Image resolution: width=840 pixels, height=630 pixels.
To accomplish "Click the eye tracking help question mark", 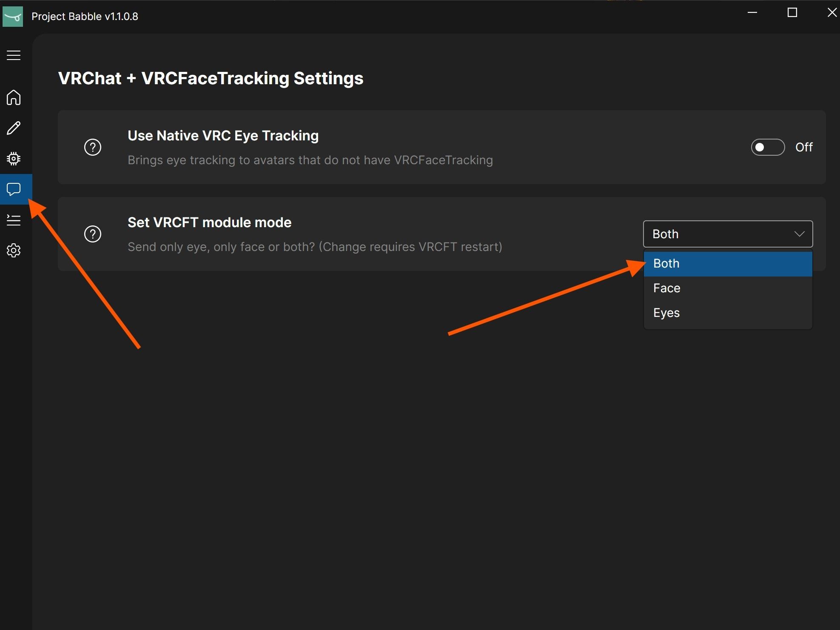I will [92, 147].
